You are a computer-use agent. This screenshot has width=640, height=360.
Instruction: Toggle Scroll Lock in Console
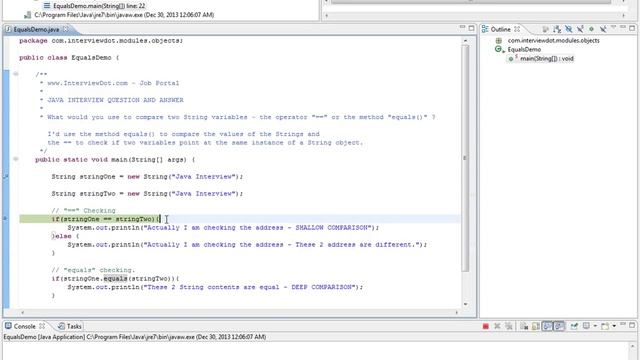536,326
